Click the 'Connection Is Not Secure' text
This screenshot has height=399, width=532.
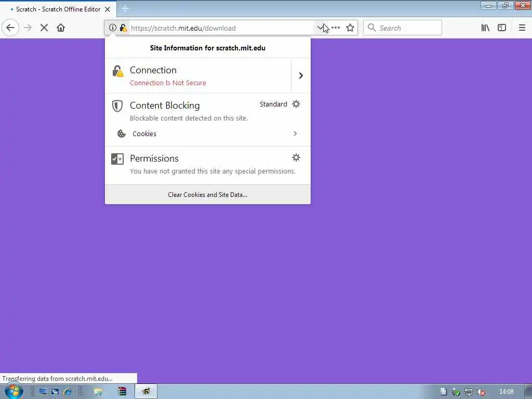(168, 83)
